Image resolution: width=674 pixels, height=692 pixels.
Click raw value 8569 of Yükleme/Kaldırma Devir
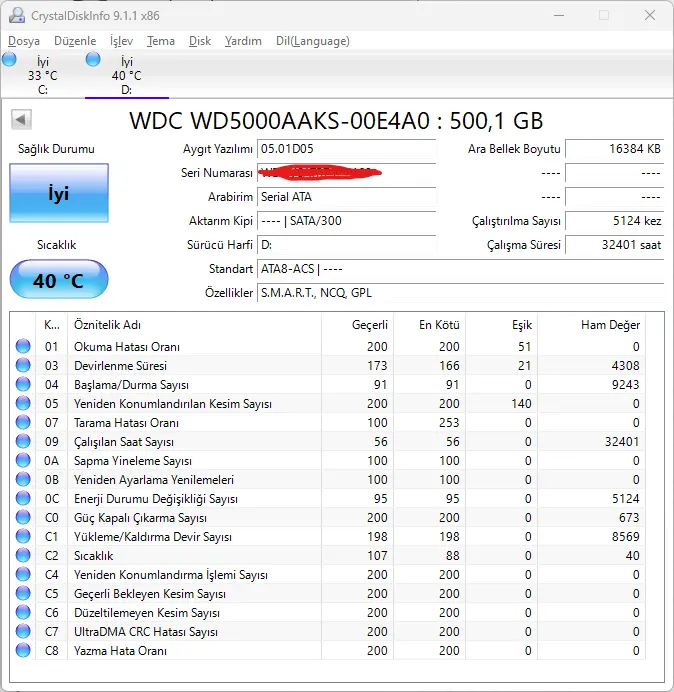click(625, 537)
